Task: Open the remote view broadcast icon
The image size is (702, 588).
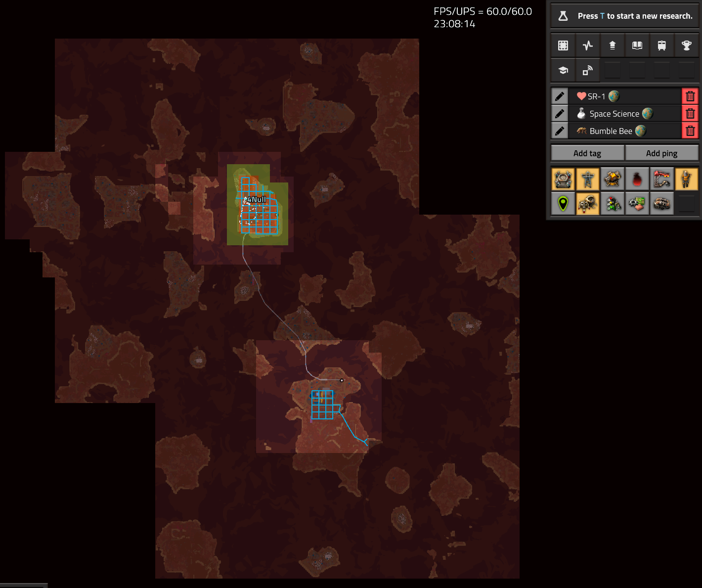Action: [x=588, y=70]
